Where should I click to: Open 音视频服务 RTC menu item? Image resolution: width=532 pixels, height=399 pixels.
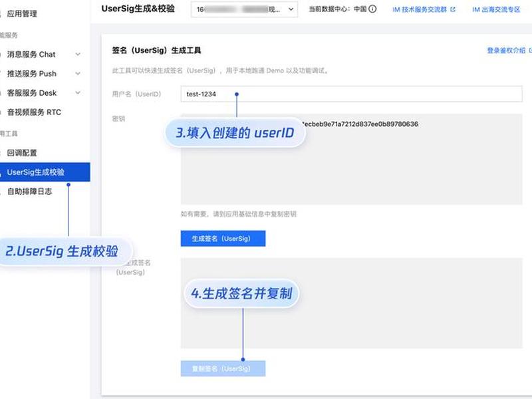[34, 112]
